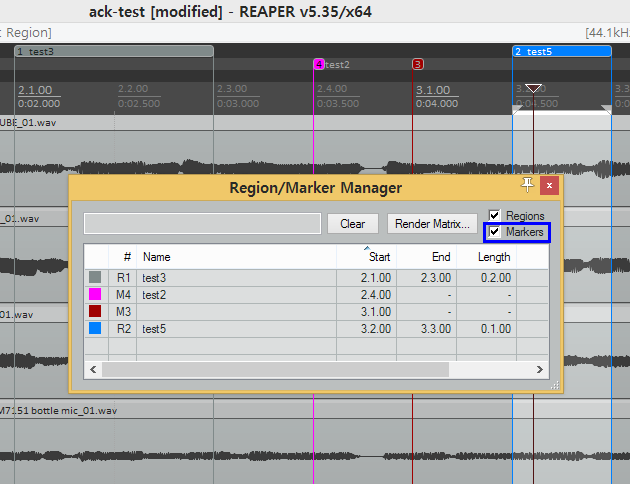Screen dimensions: 630x484
Task: Click the 2.3.00 end value of R1
Action: click(436, 278)
